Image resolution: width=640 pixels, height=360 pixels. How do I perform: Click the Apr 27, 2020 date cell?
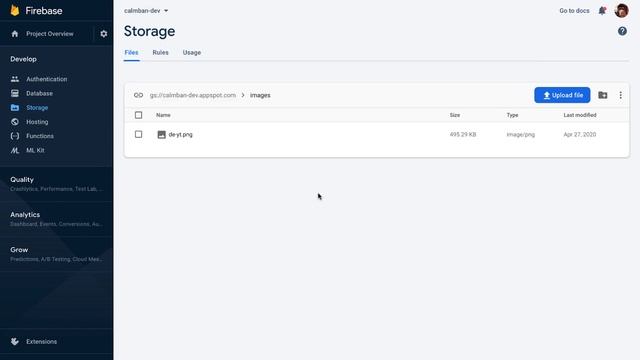(580, 134)
